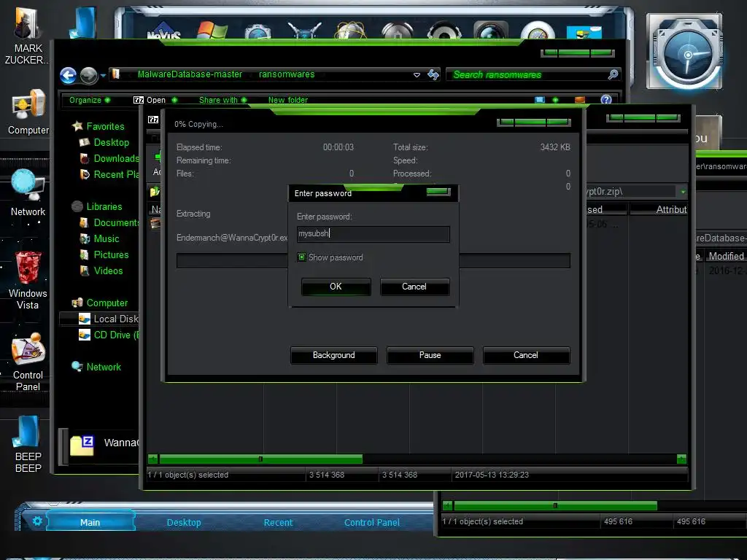Click the background window's horizontal scrollbar thumb

(x=555, y=506)
